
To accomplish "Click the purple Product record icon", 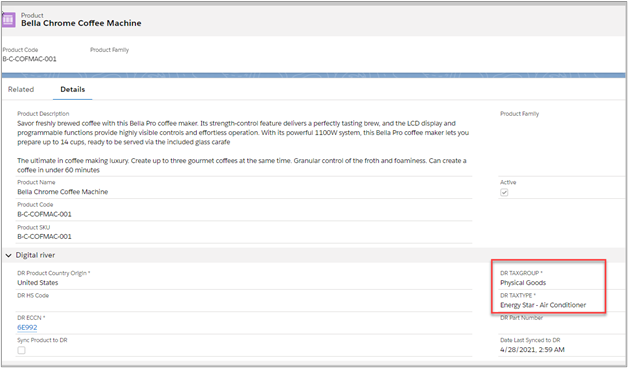I will coord(8,20).
